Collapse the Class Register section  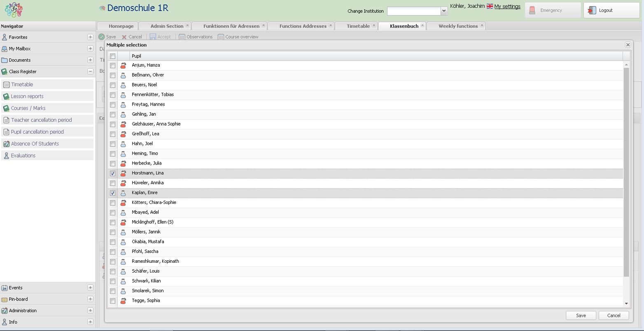[x=90, y=72]
